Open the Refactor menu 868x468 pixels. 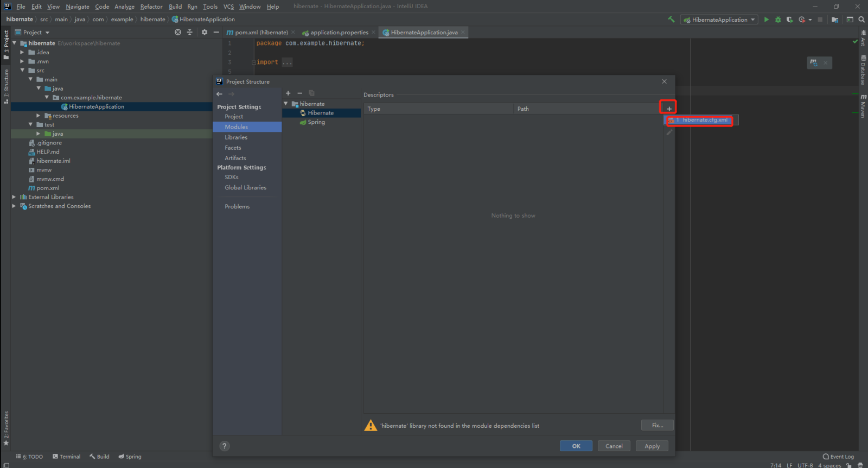(x=151, y=7)
